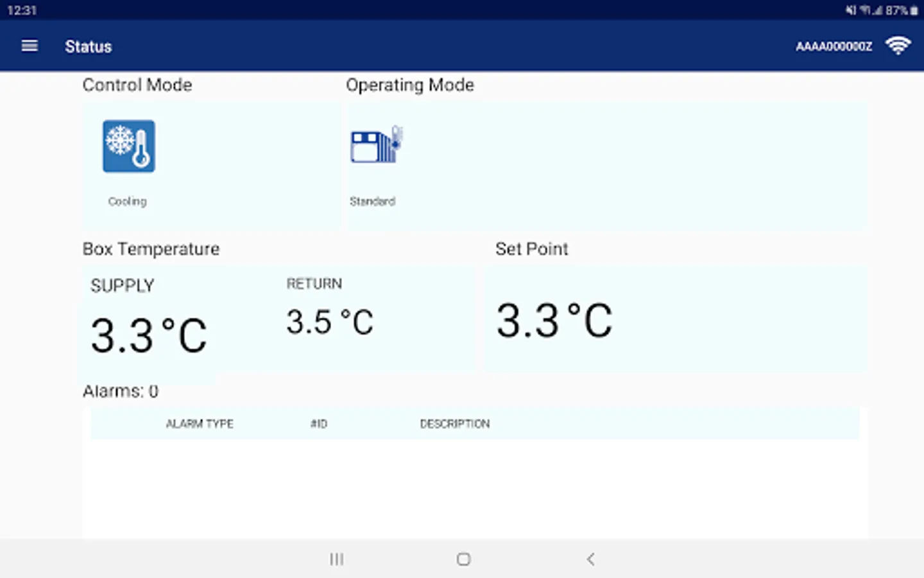Click the Cooling label
924x578 pixels.
128,202
